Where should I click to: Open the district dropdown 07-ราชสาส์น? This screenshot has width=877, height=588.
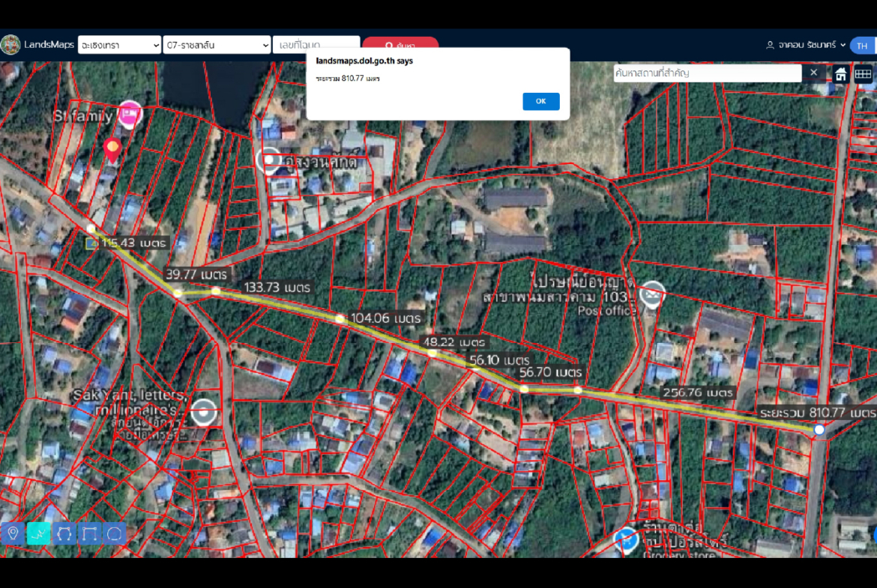click(x=217, y=45)
